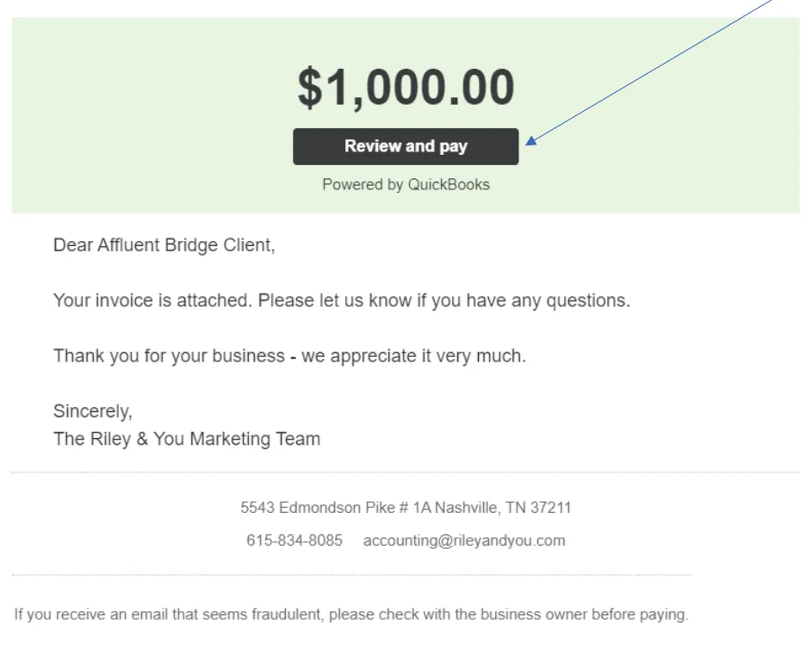Open the accounting@rileyandyou.com email link

464,540
